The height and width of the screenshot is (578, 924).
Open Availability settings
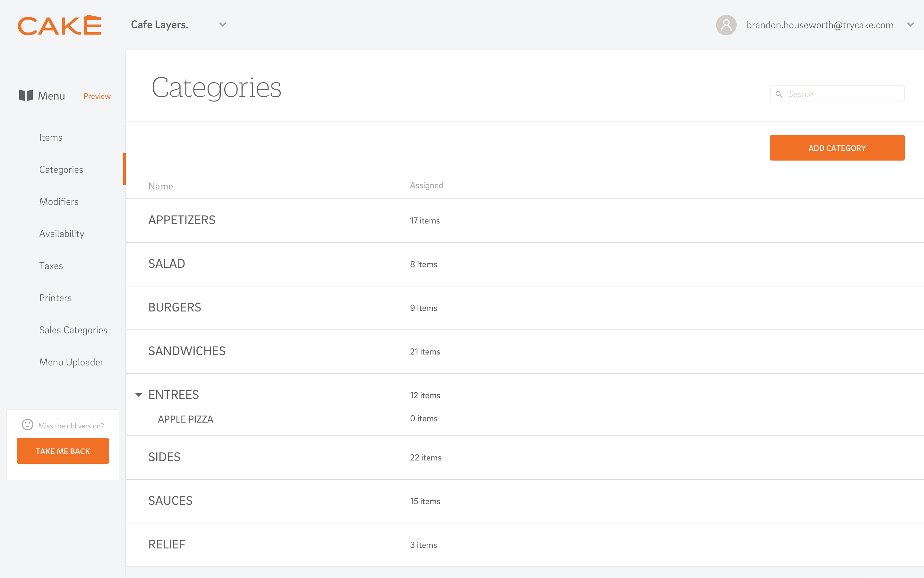click(x=62, y=233)
